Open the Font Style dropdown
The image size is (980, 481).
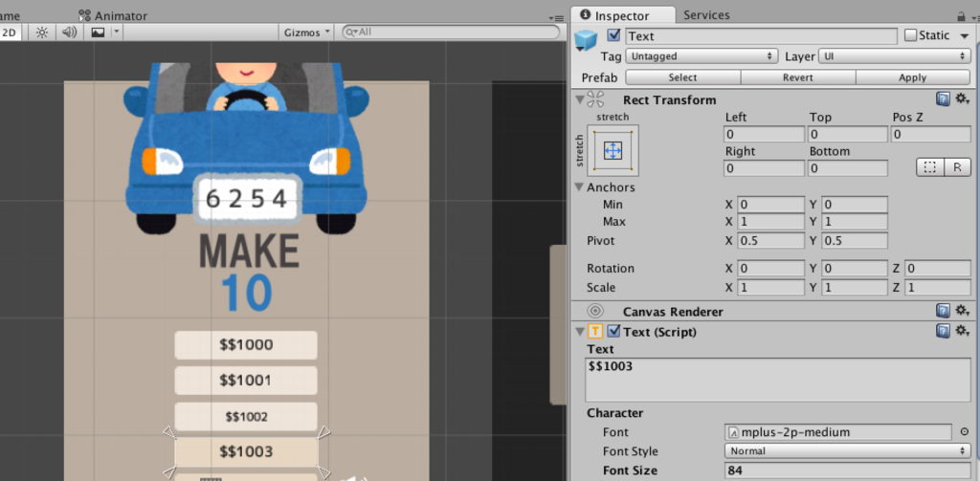(x=848, y=451)
